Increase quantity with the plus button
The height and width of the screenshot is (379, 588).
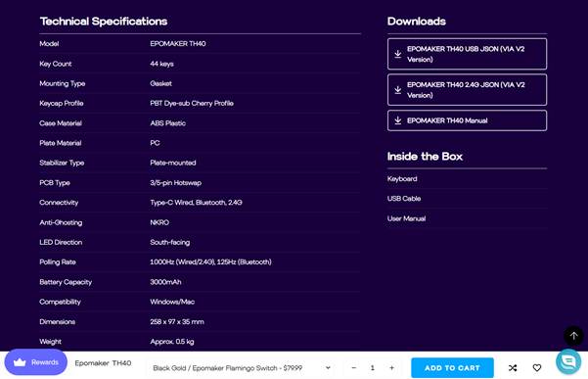coord(391,368)
